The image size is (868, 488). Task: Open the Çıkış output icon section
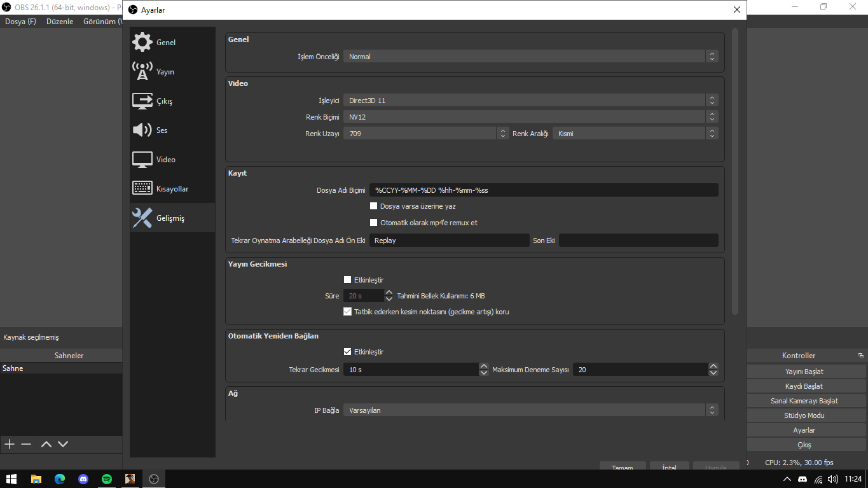[x=142, y=101]
